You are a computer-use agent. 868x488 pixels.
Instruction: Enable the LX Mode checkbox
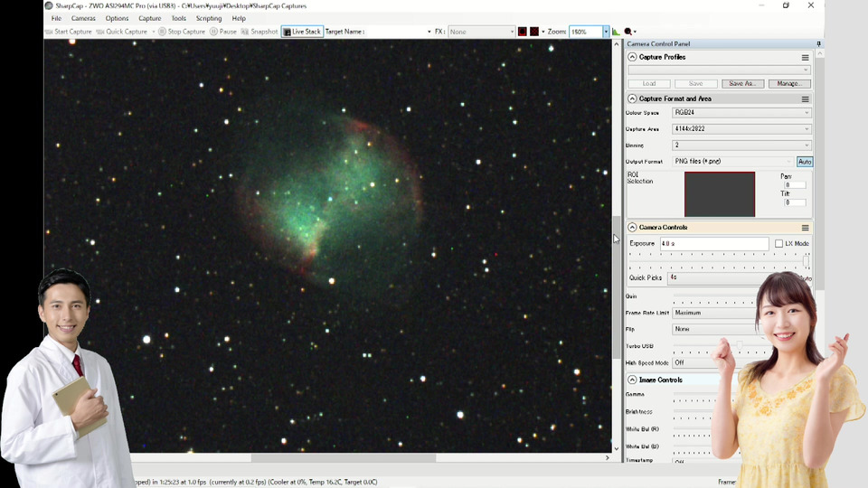[779, 244]
